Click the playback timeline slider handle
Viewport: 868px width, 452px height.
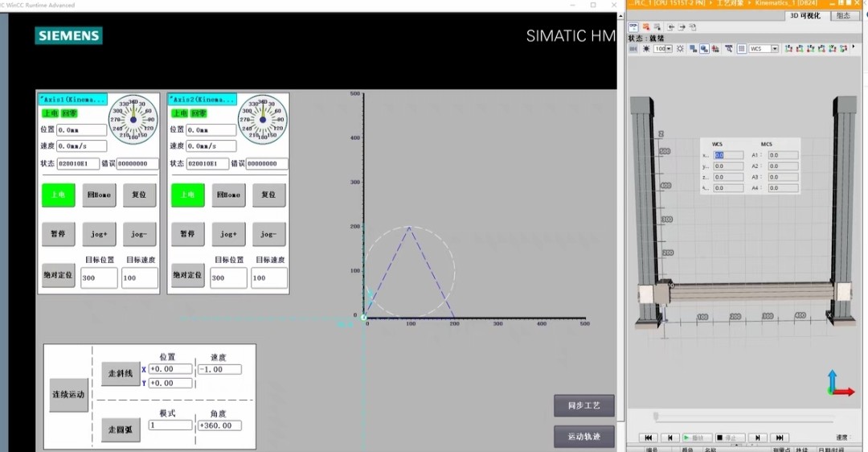point(656,416)
